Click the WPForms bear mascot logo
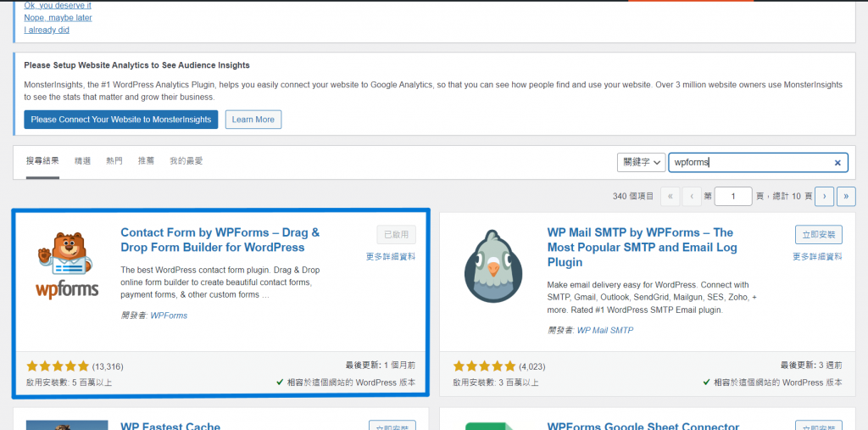Screen dimensions: 868x430 [x=67, y=265]
